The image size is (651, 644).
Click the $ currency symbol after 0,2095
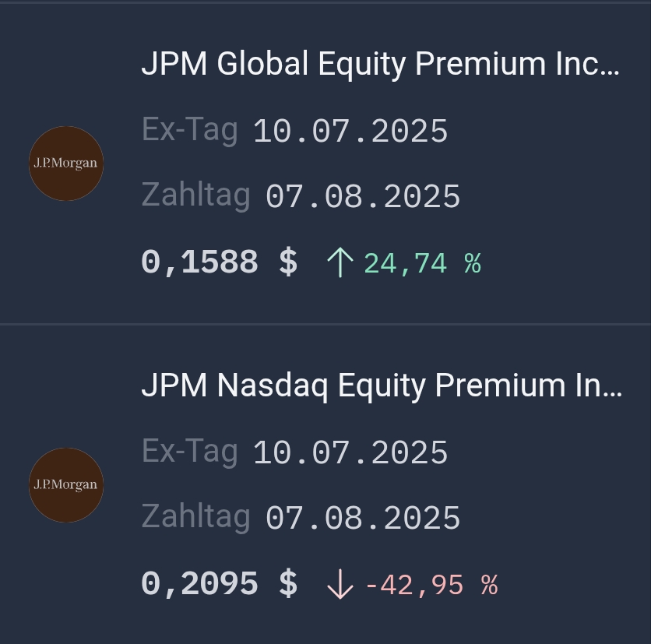288,584
